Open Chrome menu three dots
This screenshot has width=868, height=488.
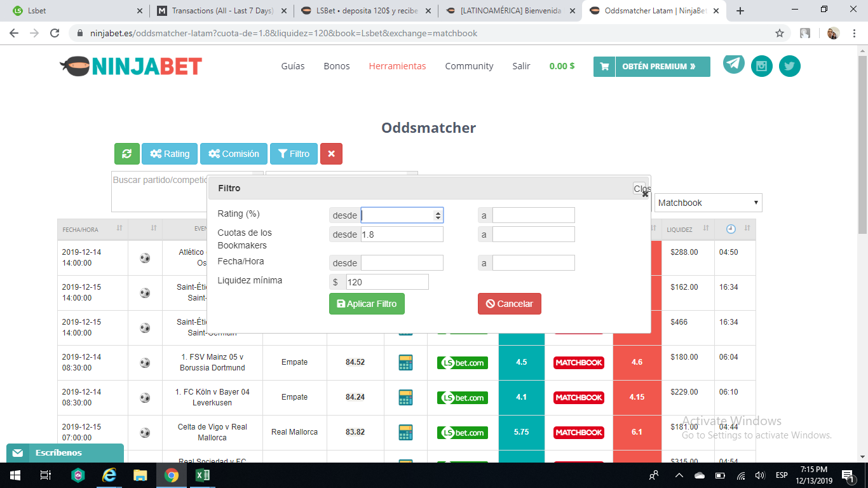click(854, 33)
